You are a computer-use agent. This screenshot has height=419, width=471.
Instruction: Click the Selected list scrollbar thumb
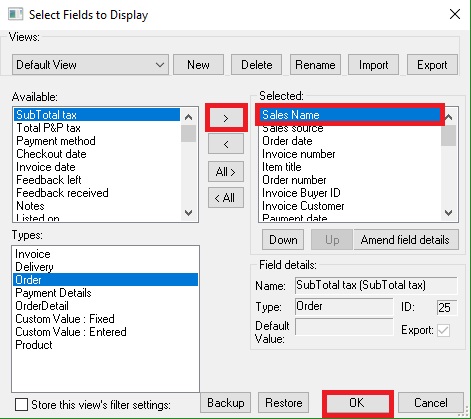click(x=449, y=136)
